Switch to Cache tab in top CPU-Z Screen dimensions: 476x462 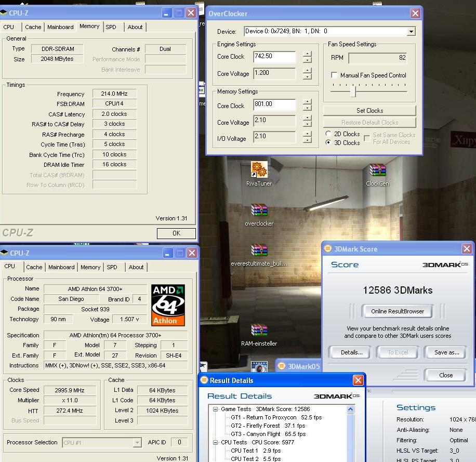click(33, 27)
